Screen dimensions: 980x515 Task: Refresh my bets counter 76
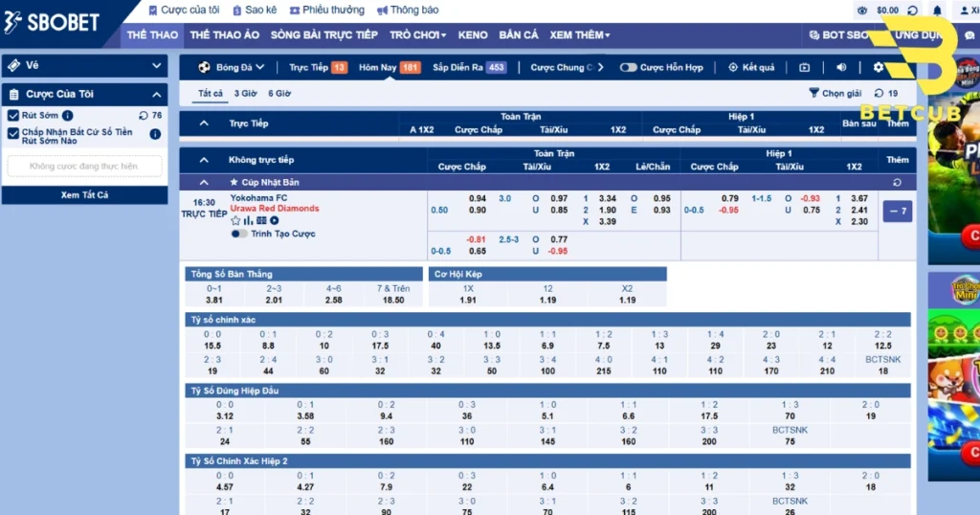144,116
